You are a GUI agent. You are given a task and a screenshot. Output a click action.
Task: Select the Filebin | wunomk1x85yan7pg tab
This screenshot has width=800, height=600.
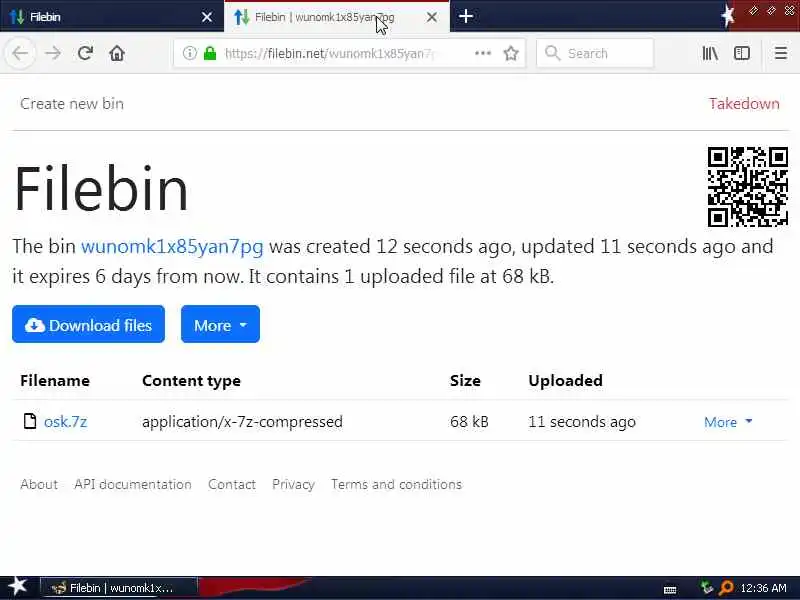tap(337, 16)
